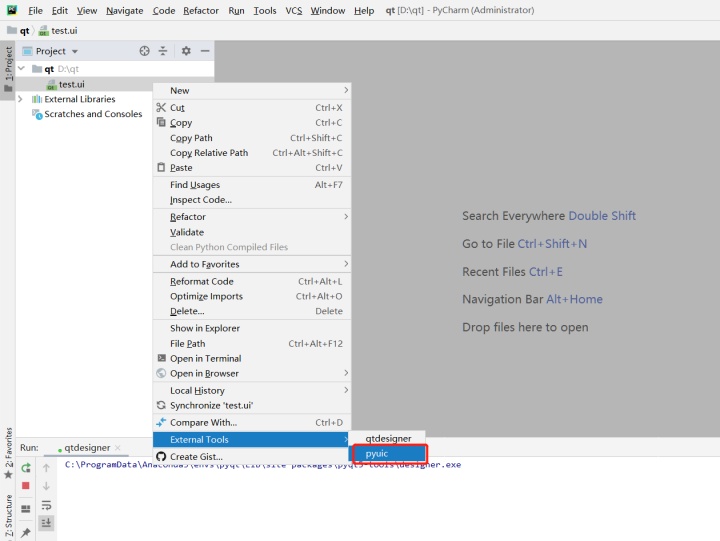Pin the Run tab with pin icon
The height and width of the screenshot is (541, 720).
26,532
